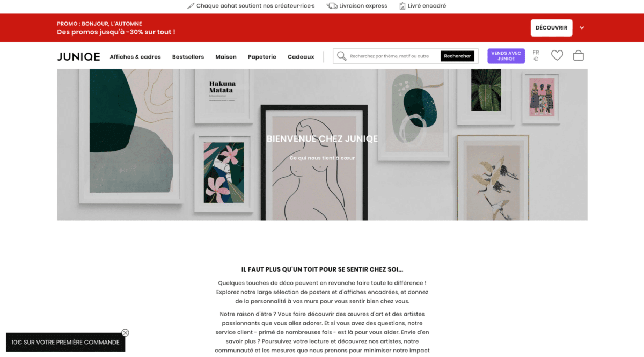The width and height of the screenshot is (644, 357).
Task: Click the DÉCOUVRIR promo button
Action: (551, 28)
